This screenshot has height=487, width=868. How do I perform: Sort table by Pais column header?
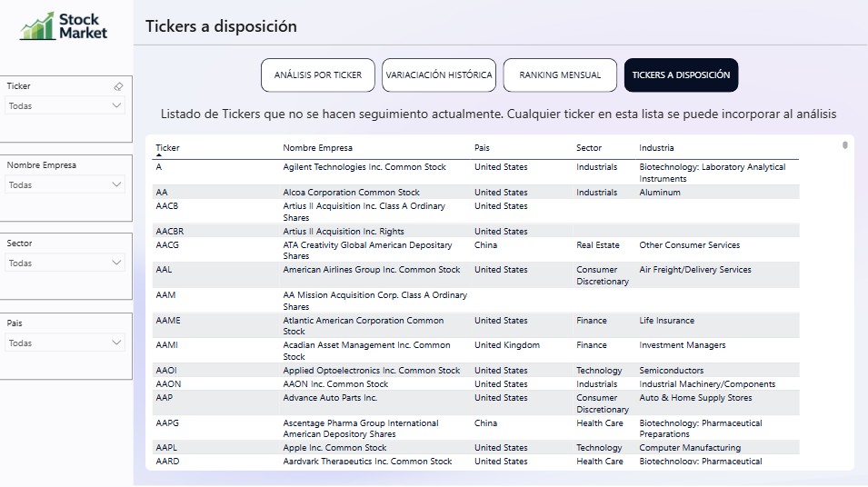coord(483,147)
